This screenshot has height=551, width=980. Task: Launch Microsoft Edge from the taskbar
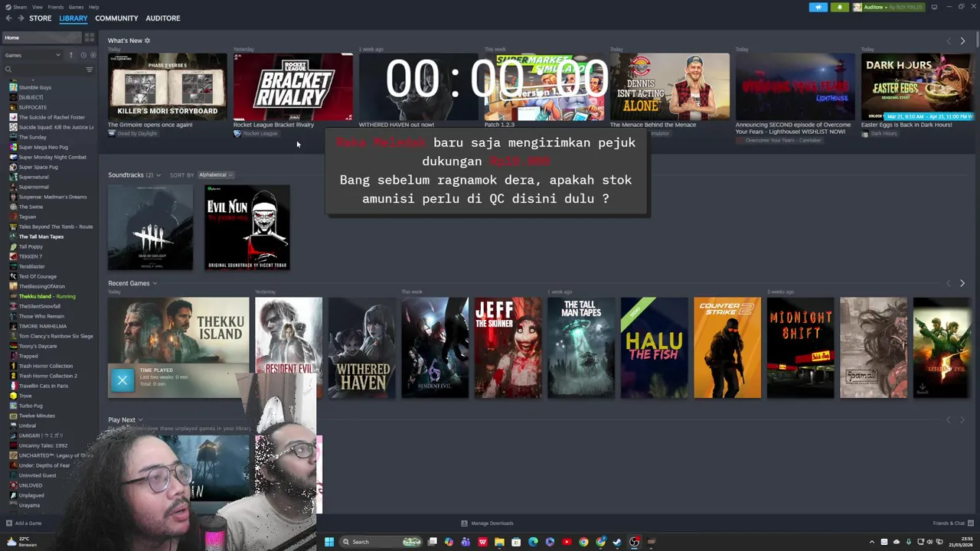(x=533, y=542)
